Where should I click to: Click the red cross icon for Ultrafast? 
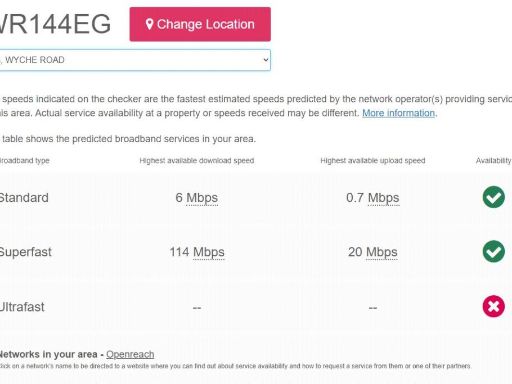493,306
